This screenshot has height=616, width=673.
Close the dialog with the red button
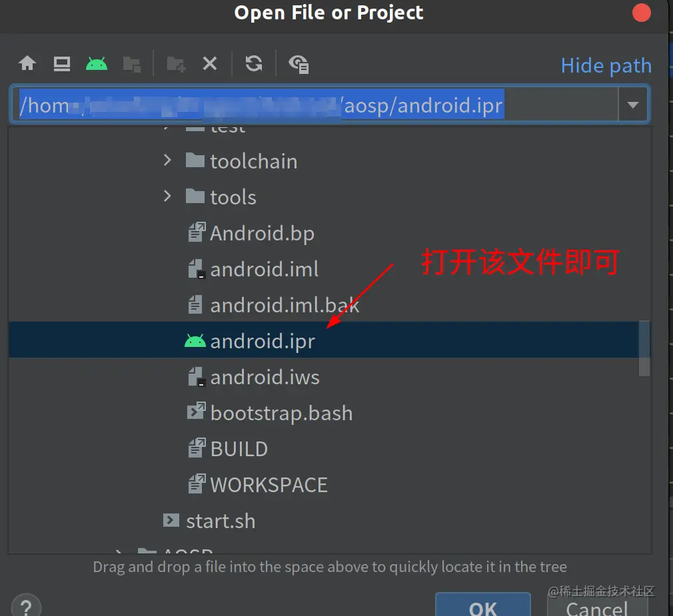click(x=641, y=13)
